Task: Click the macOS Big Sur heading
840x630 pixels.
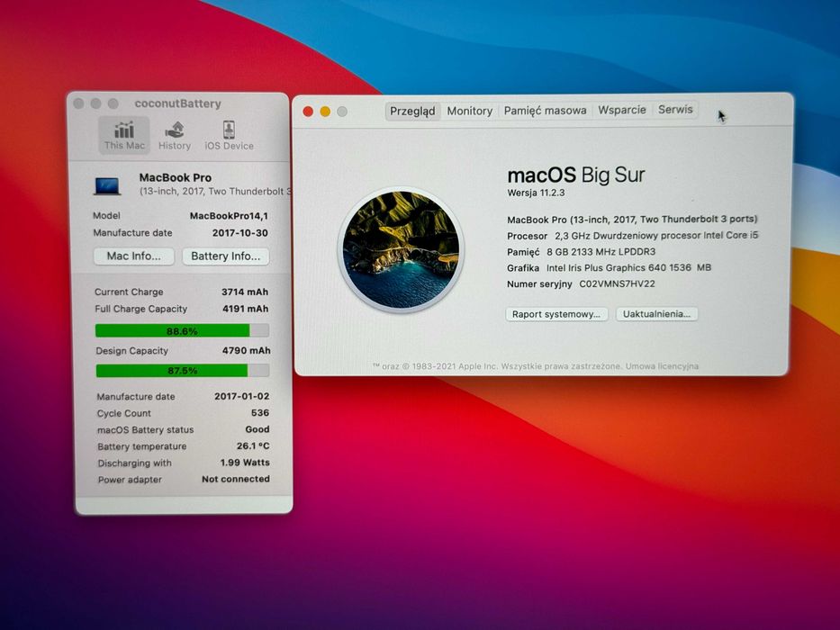Action: tap(576, 175)
